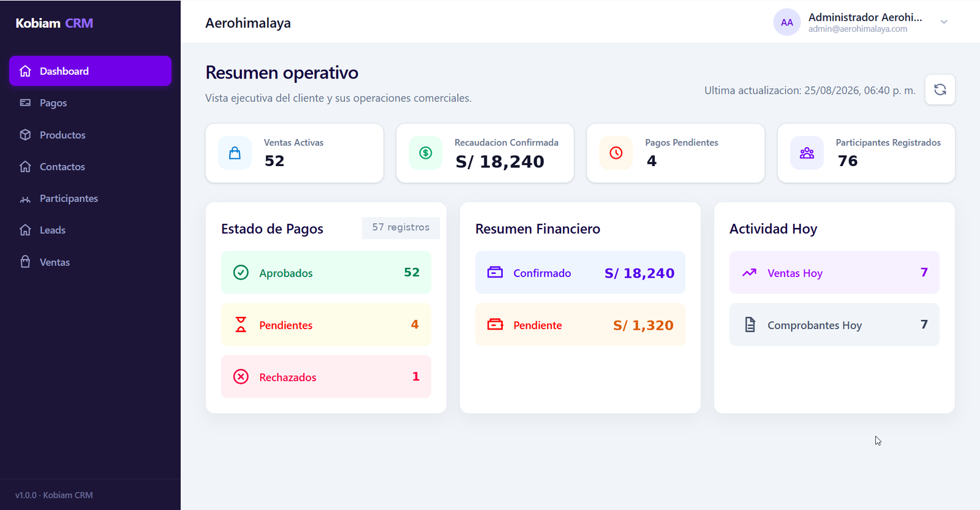Click the refresh icon button
980x510 pixels.
coord(940,89)
